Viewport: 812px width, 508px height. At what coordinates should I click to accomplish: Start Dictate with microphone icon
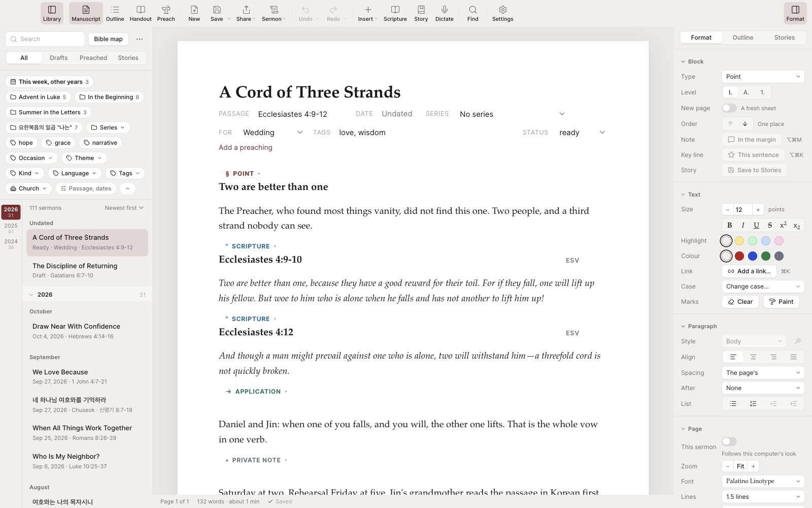coord(444,13)
